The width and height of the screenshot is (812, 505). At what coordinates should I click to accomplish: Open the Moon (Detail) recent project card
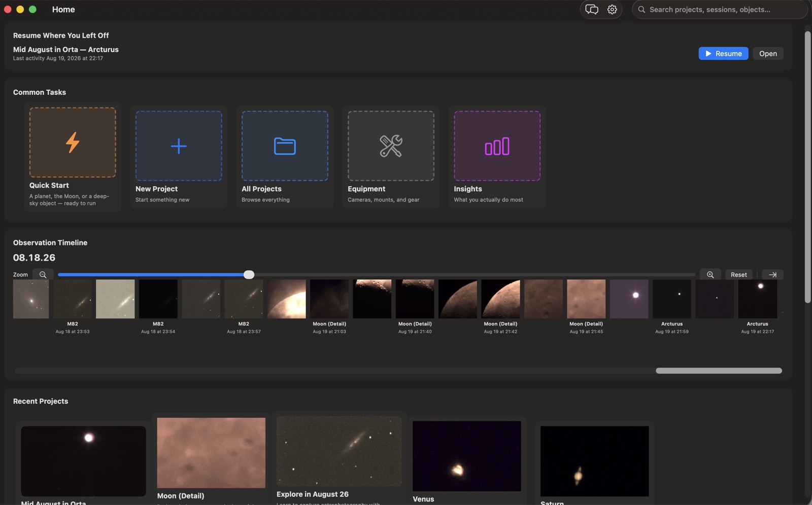[x=211, y=459]
